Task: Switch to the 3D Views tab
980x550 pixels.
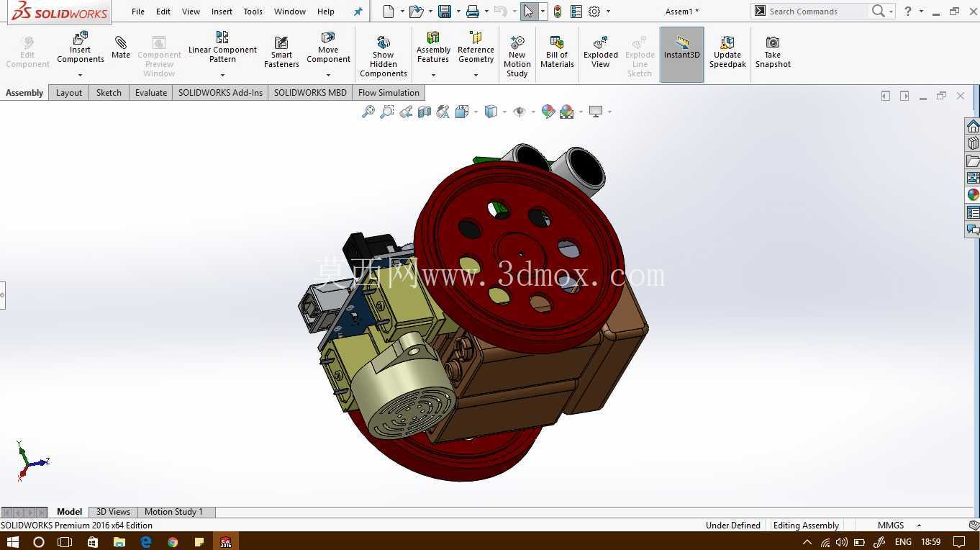Action: coord(113,512)
